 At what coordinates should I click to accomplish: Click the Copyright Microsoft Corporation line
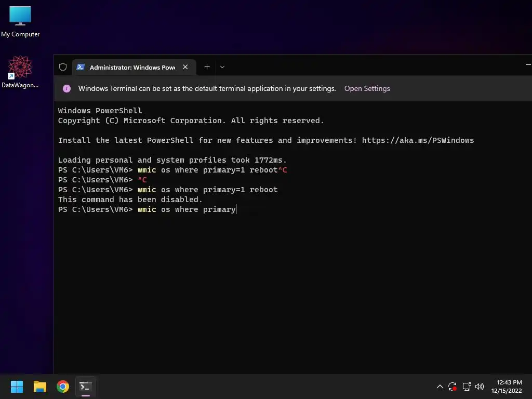(x=191, y=121)
